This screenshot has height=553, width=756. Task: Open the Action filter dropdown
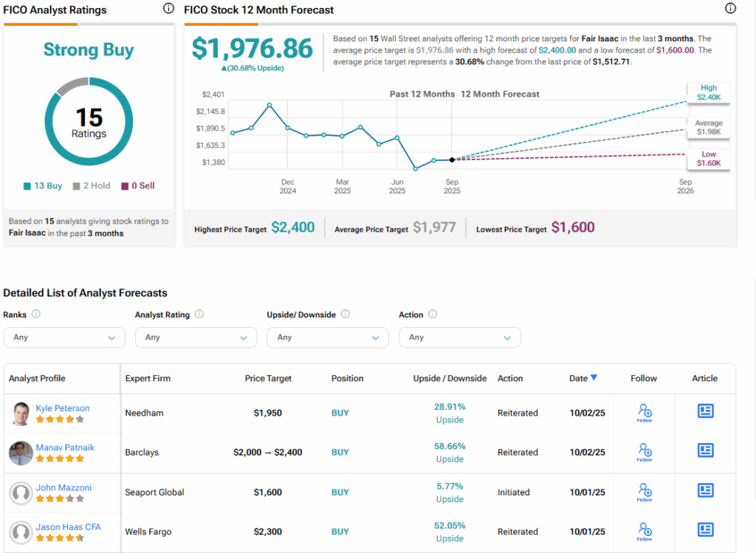[x=459, y=337]
